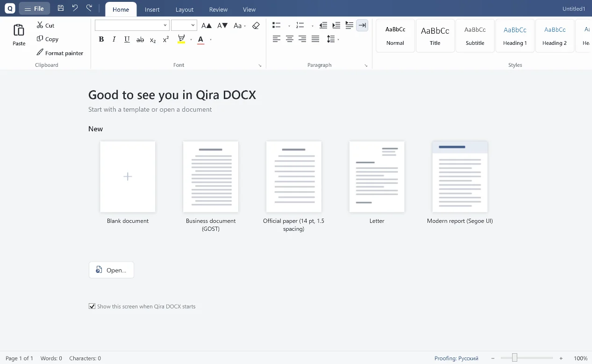Click the Open... button
This screenshot has height=364, width=592.
(111, 270)
